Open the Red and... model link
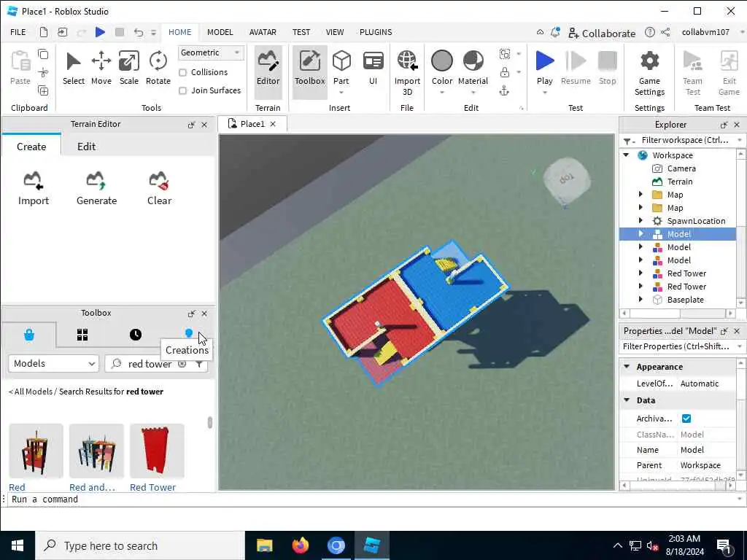The image size is (747, 560). (92, 487)
